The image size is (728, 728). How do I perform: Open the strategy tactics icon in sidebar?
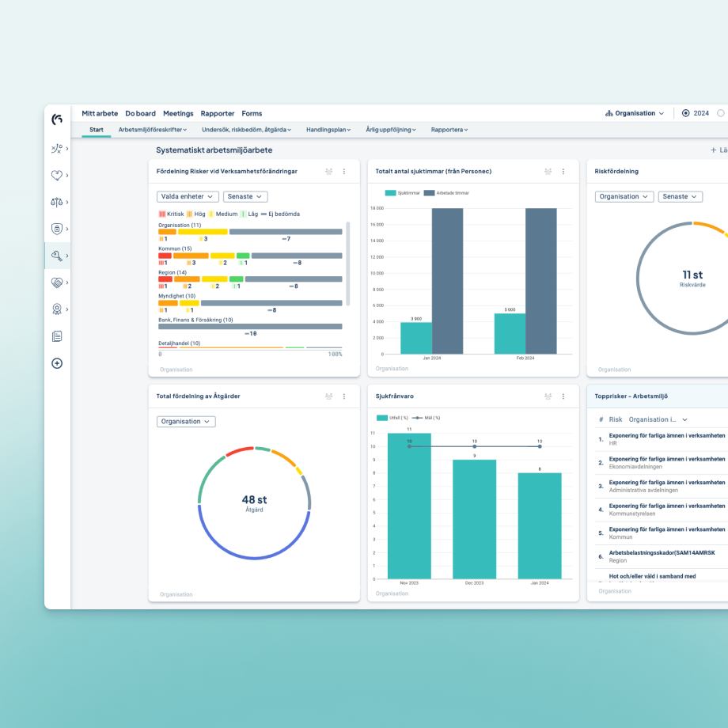point(56,148)
